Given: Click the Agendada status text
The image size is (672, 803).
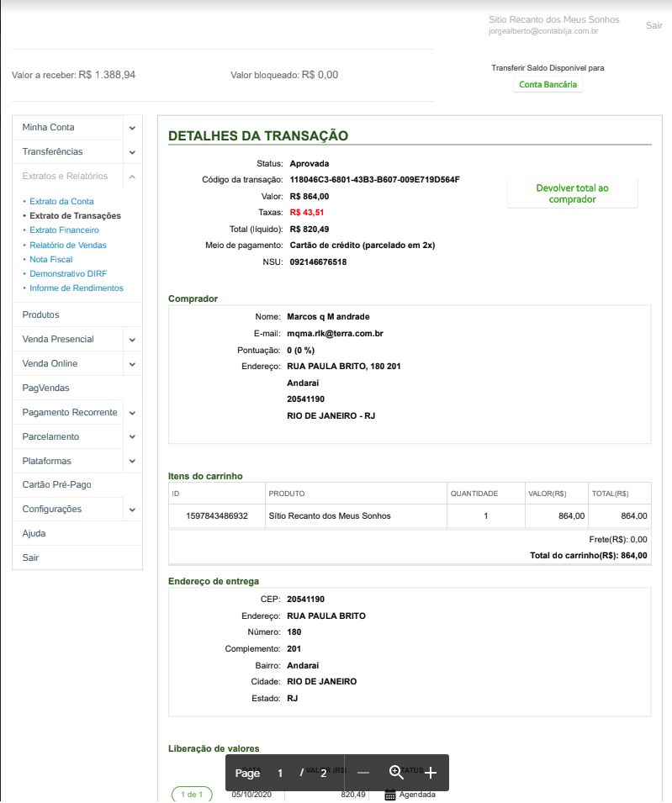Looking at the screenshot, I should 417,795.
